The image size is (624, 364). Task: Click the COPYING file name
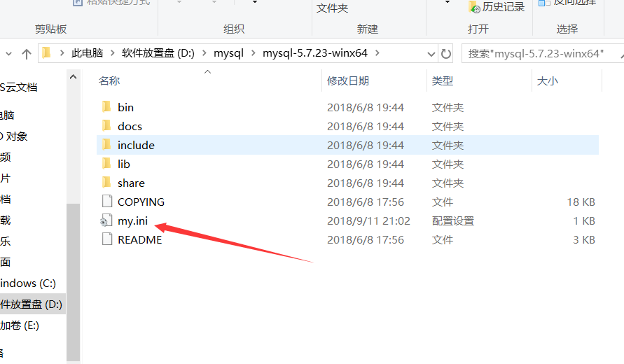pyautogui.click(x=141, y=202)
